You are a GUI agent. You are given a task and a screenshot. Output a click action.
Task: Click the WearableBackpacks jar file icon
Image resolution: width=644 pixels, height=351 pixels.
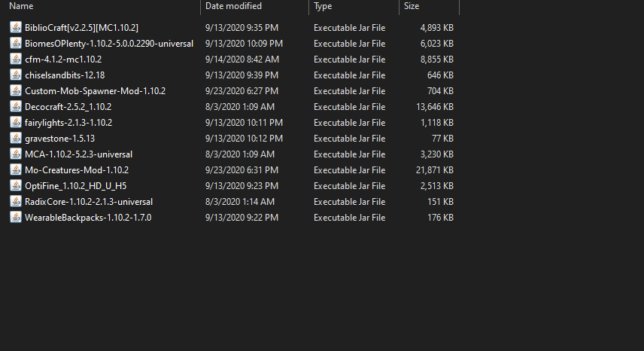[16, 218]
